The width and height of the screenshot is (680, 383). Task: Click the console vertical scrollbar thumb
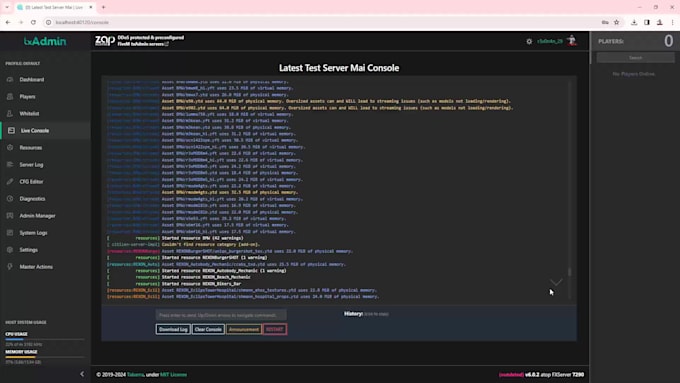pyautogui.click(x=569, y=272)
